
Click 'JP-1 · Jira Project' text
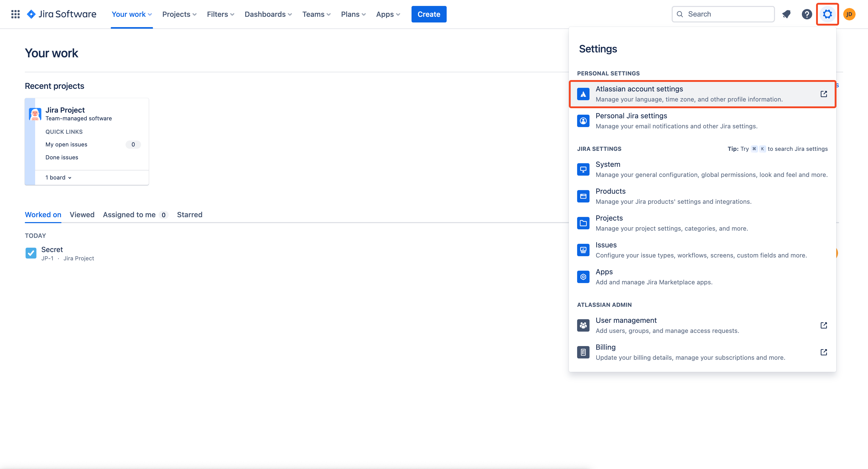click(68, 259)
